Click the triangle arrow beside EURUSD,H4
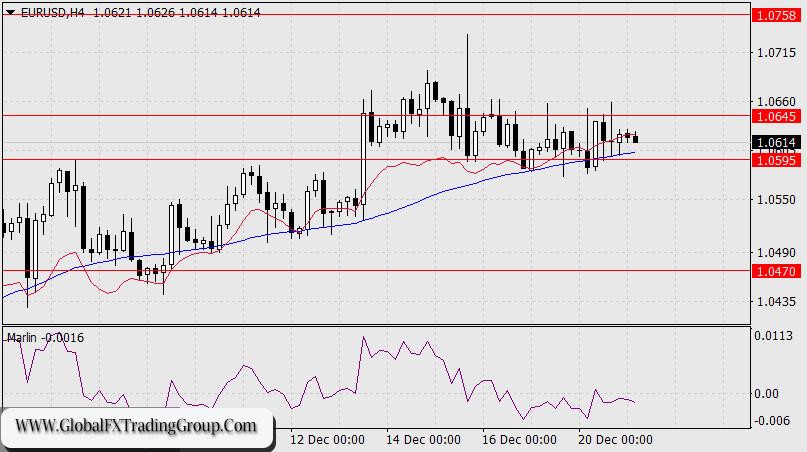 pos(10,12)
